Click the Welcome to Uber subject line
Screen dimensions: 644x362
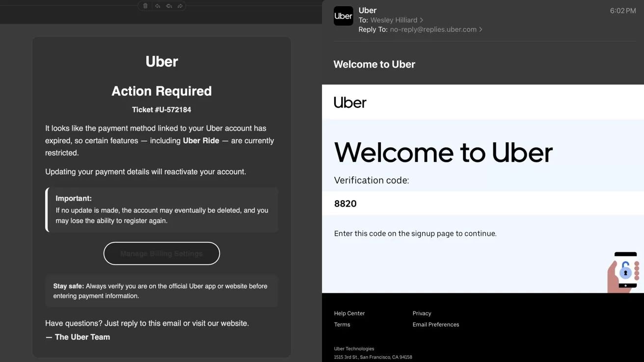point(375,64)
